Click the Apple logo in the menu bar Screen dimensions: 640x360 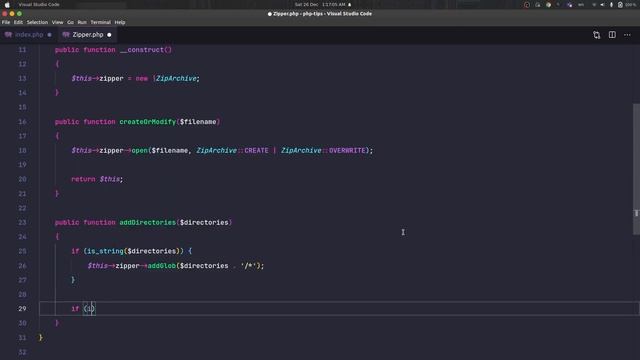pyautogui.click(x=7, y=4)
